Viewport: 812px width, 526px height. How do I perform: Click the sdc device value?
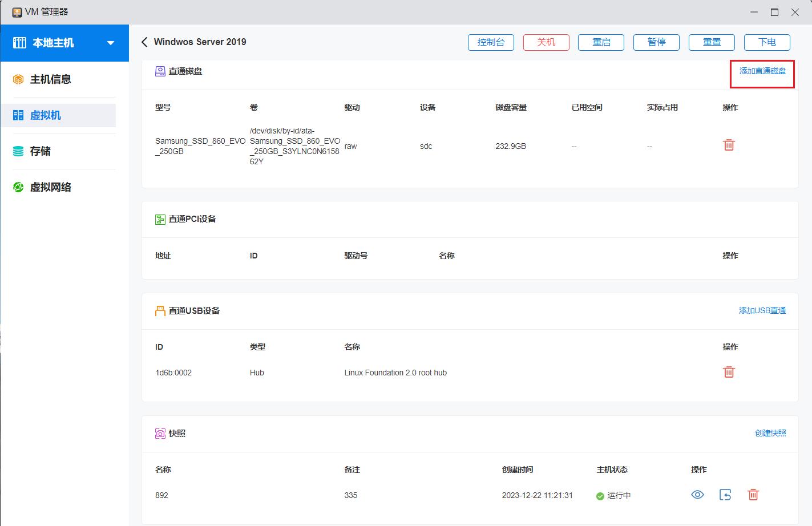pyautogui.click(x=426, y=146)
